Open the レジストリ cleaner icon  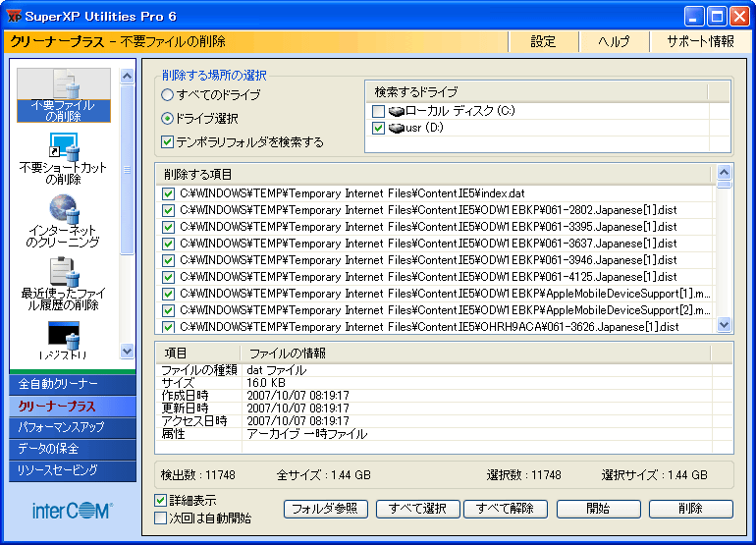(x=64, y=341)
